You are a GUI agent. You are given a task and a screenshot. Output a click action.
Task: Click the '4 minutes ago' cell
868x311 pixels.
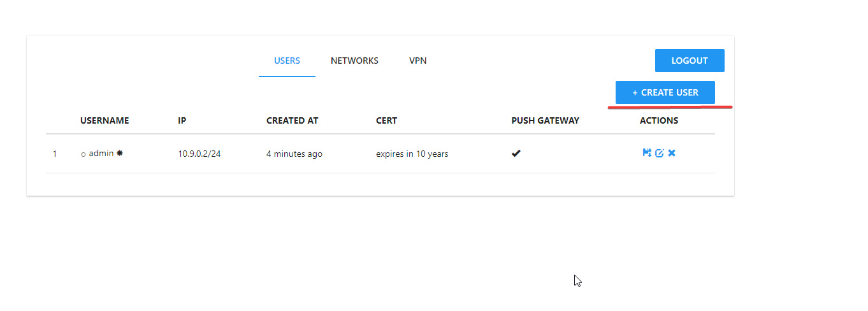tap(294, 154)
